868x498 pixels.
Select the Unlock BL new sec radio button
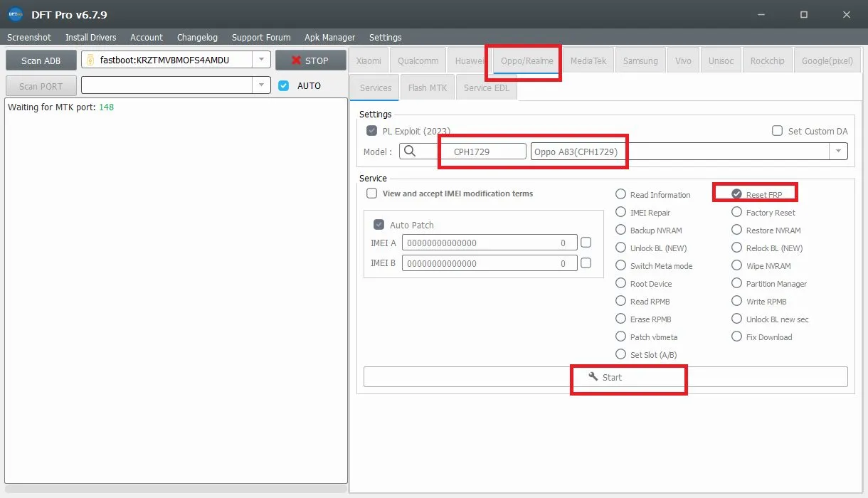737,319
